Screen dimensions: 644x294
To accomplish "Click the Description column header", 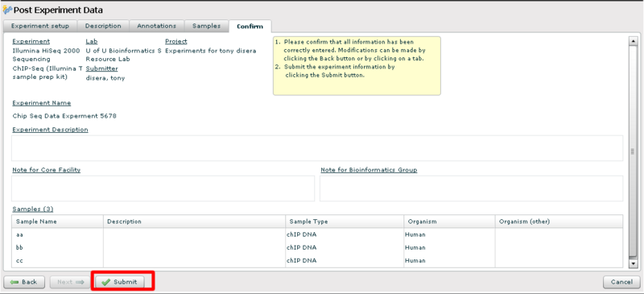I will 194,222.
